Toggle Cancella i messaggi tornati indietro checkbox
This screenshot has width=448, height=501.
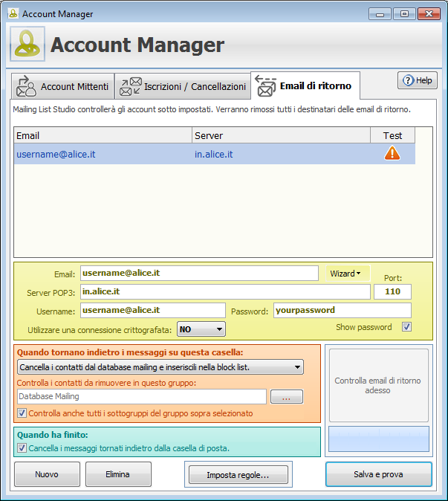point(22,447)
